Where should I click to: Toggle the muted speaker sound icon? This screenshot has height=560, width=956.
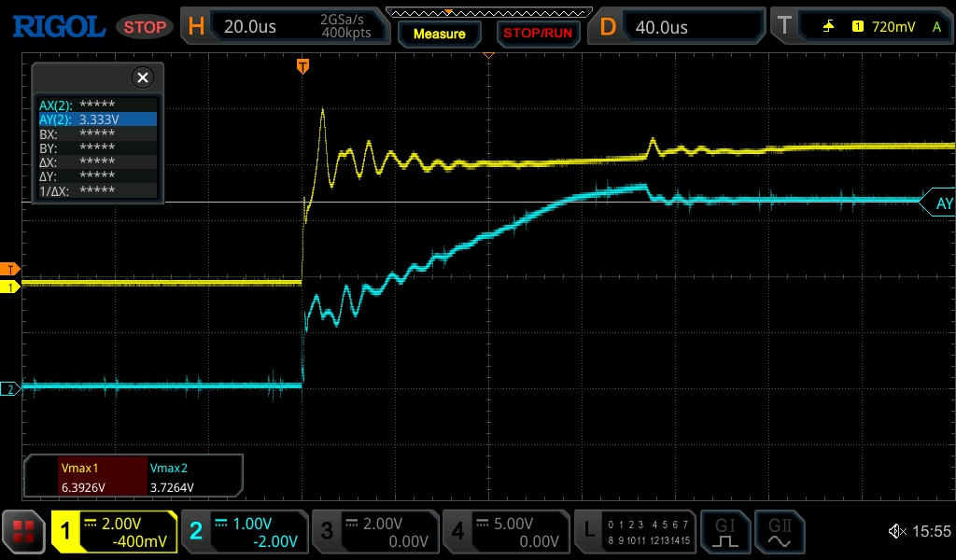click(897, 531)
